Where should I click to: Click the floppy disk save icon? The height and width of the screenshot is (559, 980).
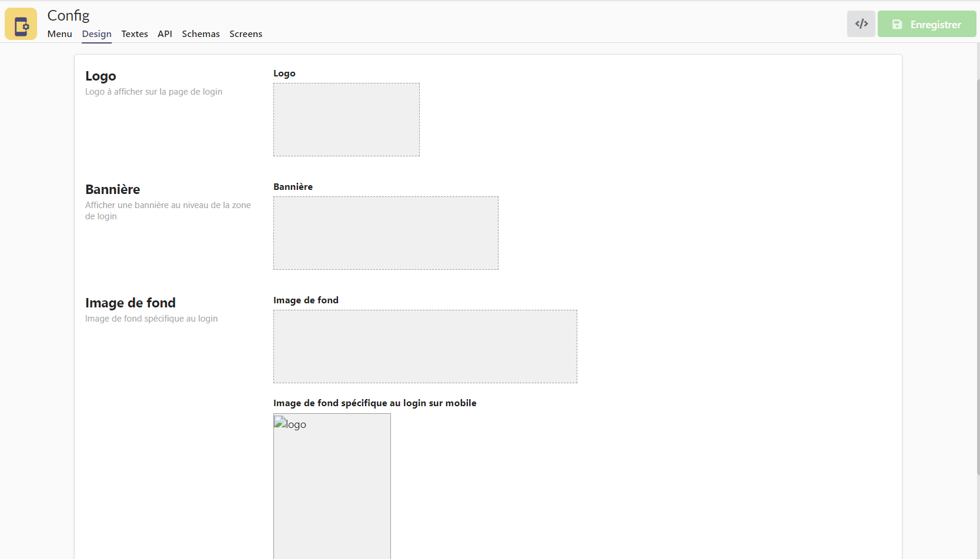(897, 25)
